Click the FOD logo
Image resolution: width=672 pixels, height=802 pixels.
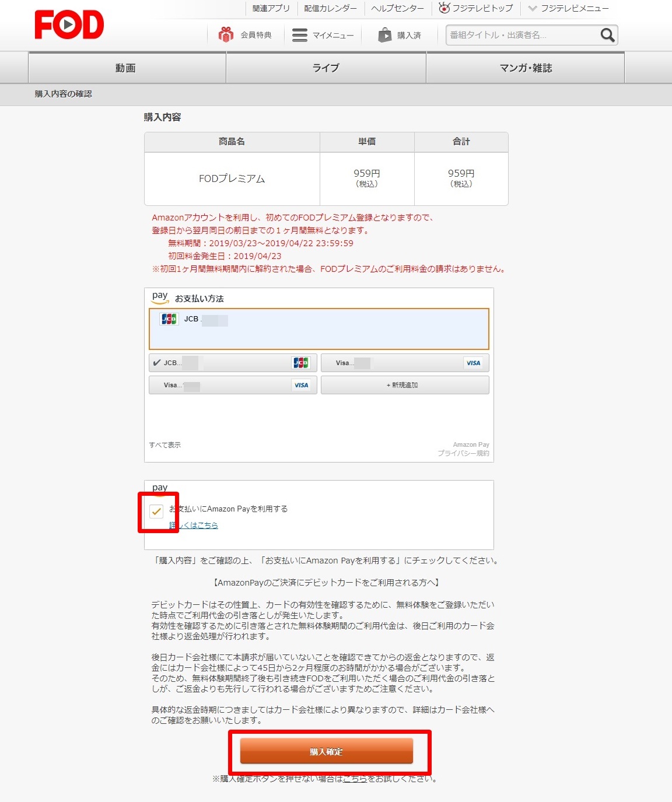point(69,24)
